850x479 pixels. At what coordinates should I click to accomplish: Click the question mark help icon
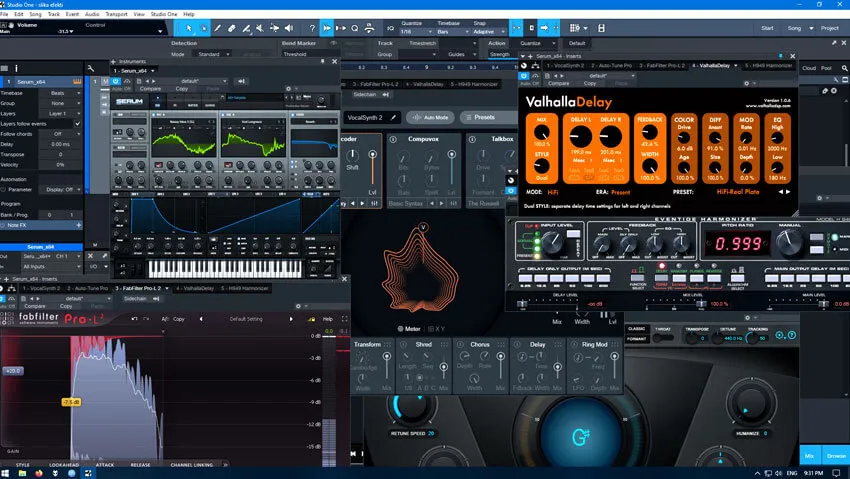click(312, 28)
